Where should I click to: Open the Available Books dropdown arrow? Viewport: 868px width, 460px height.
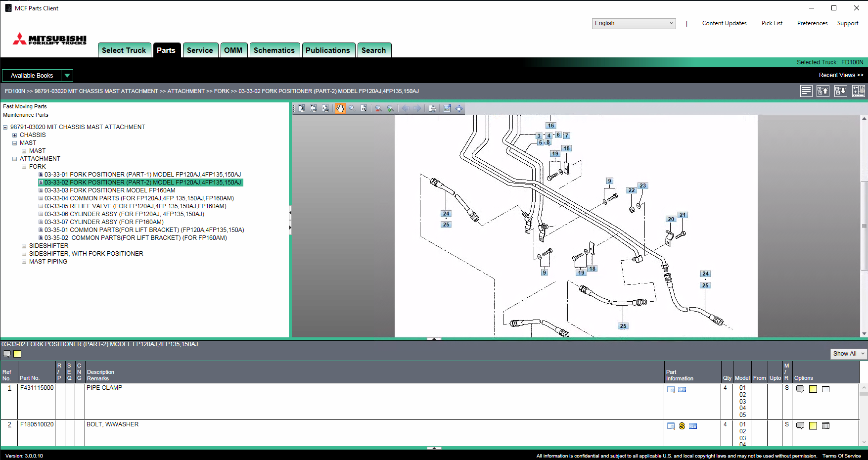[67, 75]
